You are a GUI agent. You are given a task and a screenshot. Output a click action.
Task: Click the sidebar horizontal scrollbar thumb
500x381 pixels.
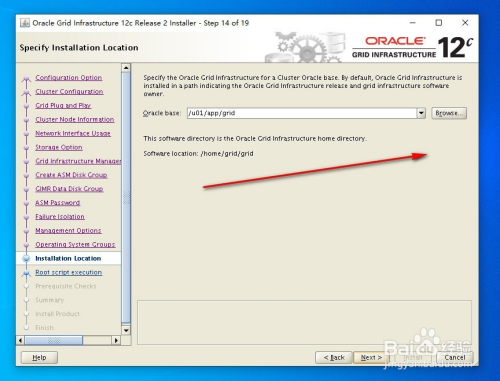click(54, 340)
